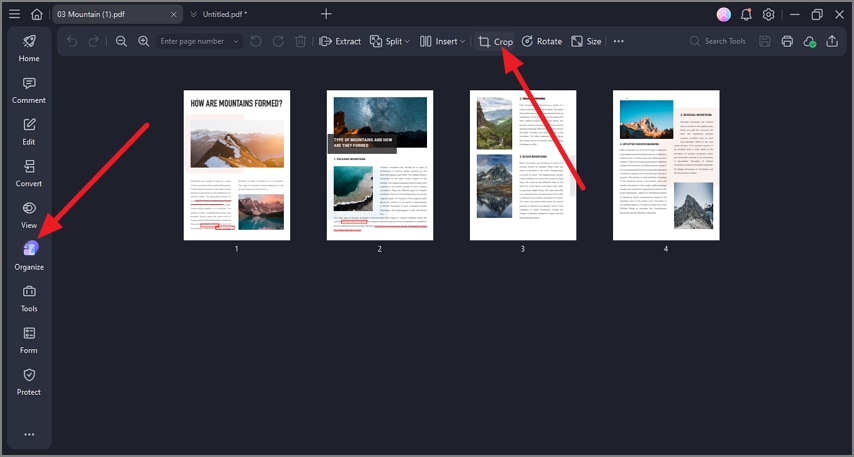Image resolution: width=854 pixels, height=457 pixels.
Task: Go to the home icon in title bar
Action: (36, 14)
